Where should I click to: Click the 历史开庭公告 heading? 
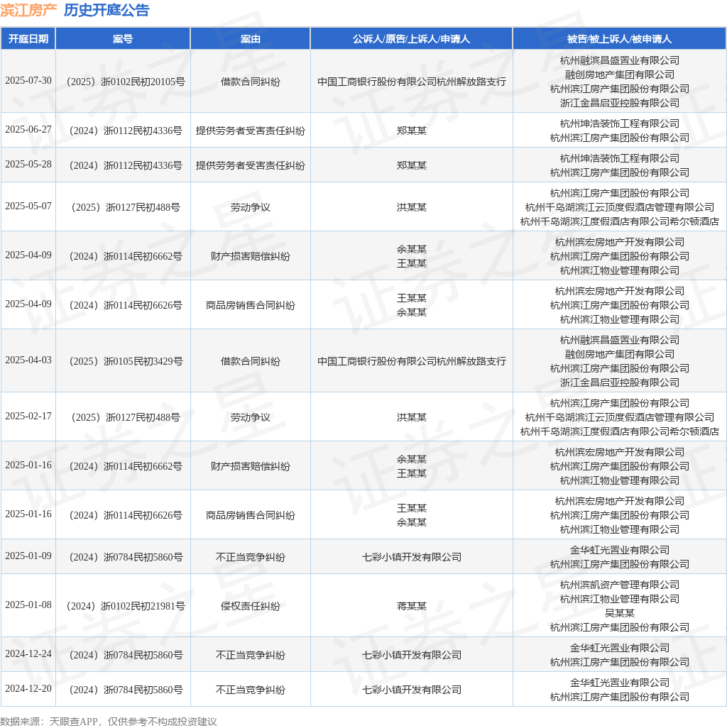106,10
